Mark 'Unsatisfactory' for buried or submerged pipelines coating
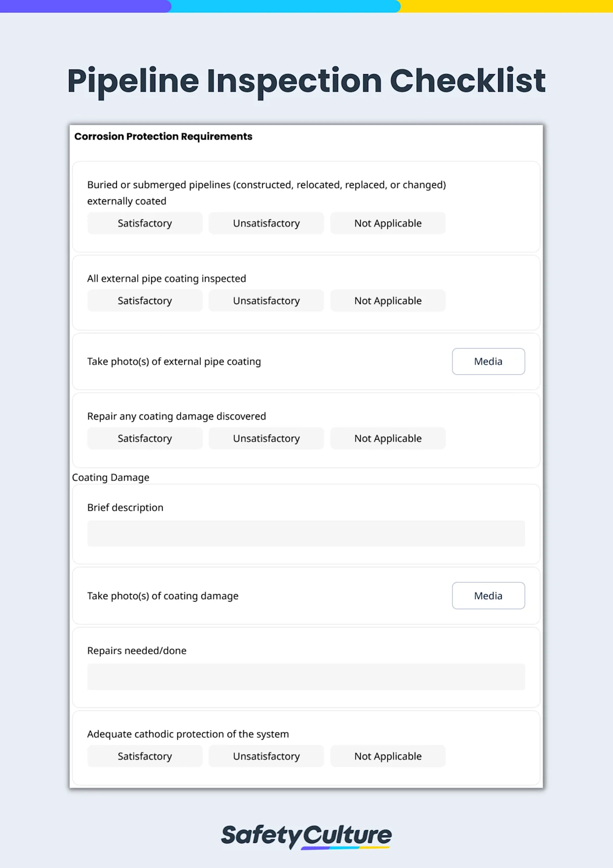 coord(266,223)
